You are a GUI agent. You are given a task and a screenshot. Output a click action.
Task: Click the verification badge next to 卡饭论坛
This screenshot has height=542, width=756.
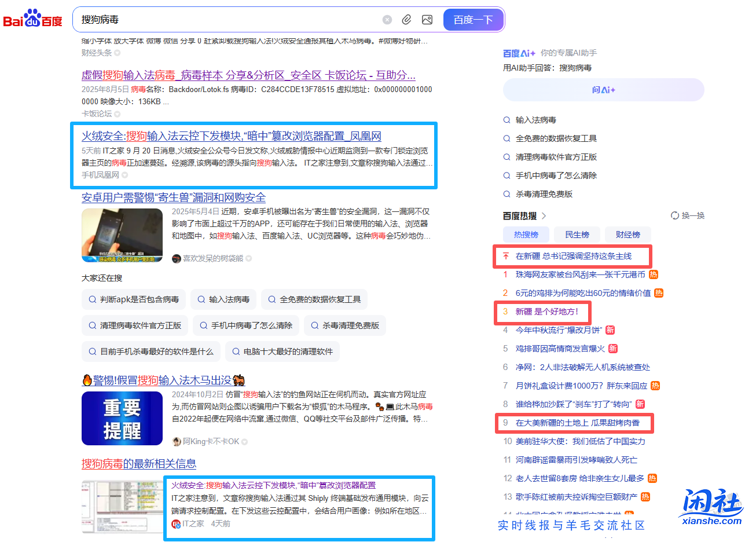point(118,113)
